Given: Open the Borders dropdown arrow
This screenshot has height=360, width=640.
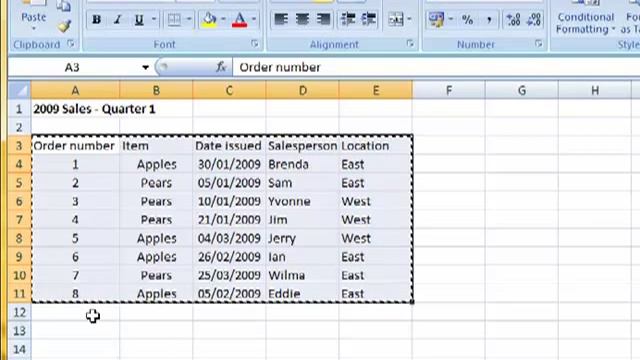Looking at the screenshot, I should click(189, 19).
